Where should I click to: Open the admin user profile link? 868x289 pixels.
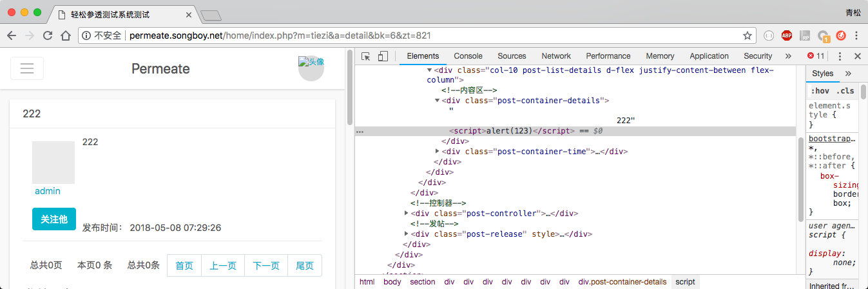pyautogui.click(x=48, y=191)
